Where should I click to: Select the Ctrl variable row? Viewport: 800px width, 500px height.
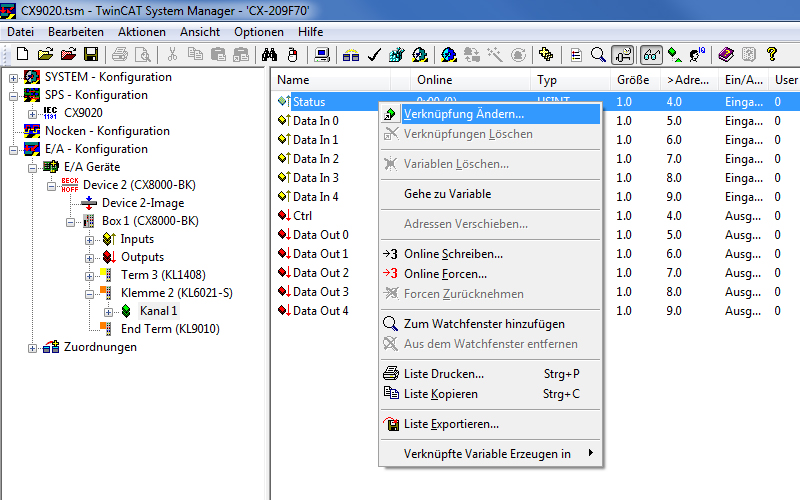click(x=302, y=215)
